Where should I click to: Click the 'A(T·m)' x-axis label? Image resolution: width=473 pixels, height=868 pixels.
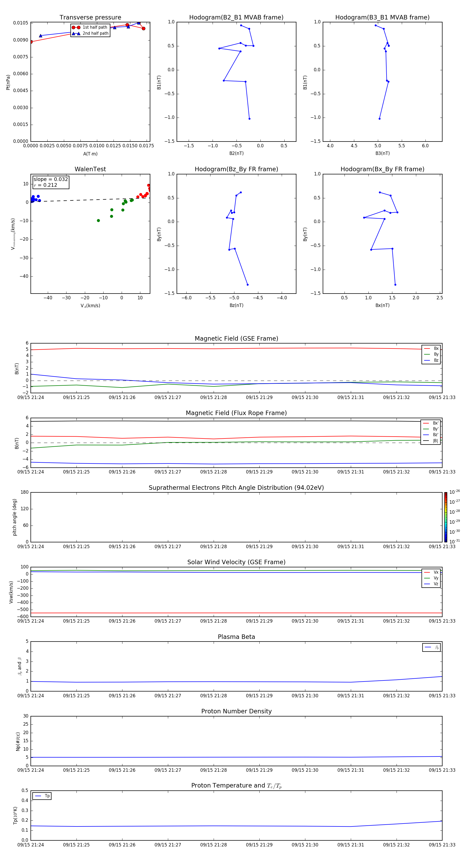click(x=90, y=154)
